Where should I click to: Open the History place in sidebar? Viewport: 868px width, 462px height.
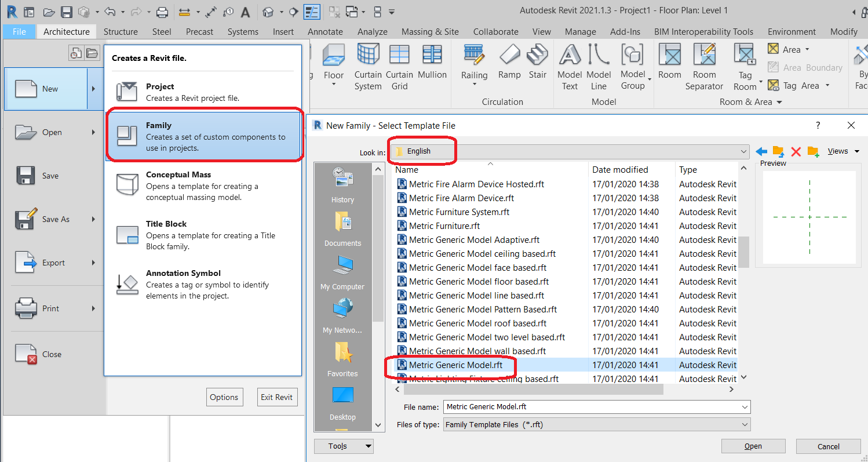tap(342, 185)
